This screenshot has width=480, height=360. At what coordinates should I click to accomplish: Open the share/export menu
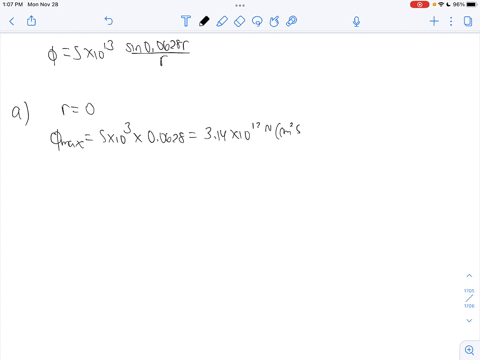click(31, 21)
